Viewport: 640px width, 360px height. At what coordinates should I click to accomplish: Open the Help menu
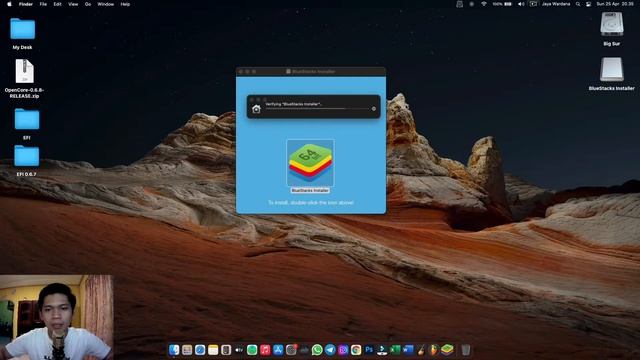125,4
